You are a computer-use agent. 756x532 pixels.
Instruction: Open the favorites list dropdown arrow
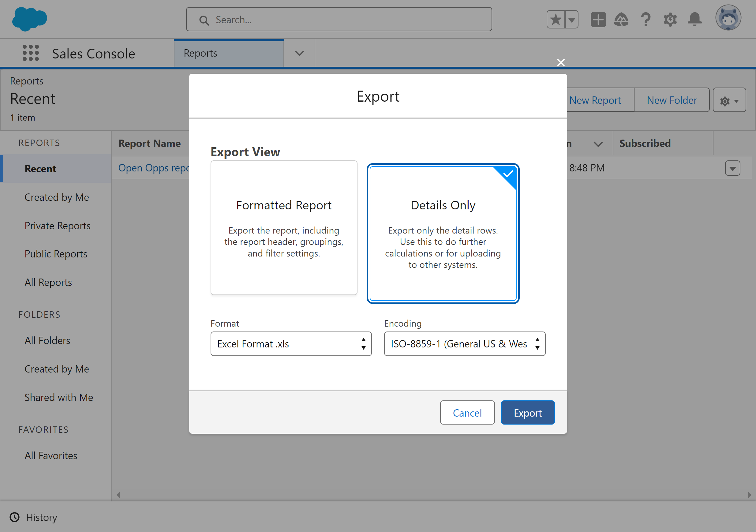tap(572, 20)
